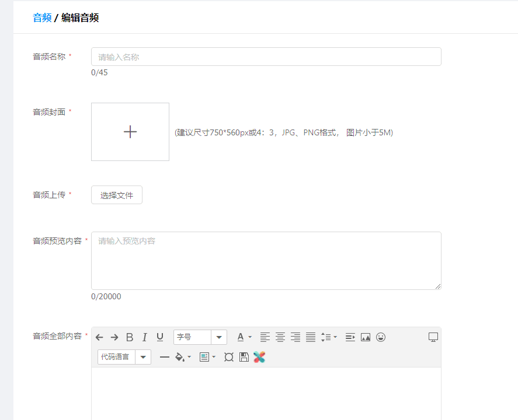This screenshot has width=518, height=420.
Task: Insert an image into the editor
Action: pyautogui.click(x=366, y=337)
